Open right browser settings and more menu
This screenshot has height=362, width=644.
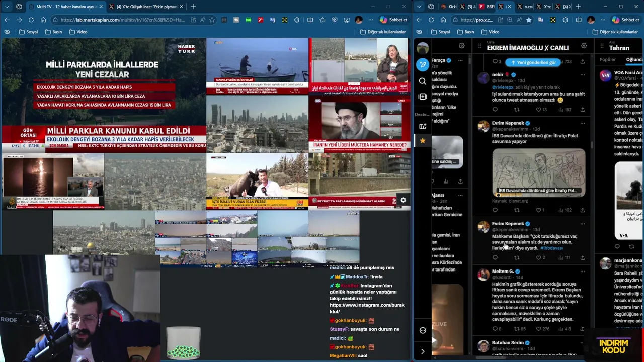tap(603, 20)
